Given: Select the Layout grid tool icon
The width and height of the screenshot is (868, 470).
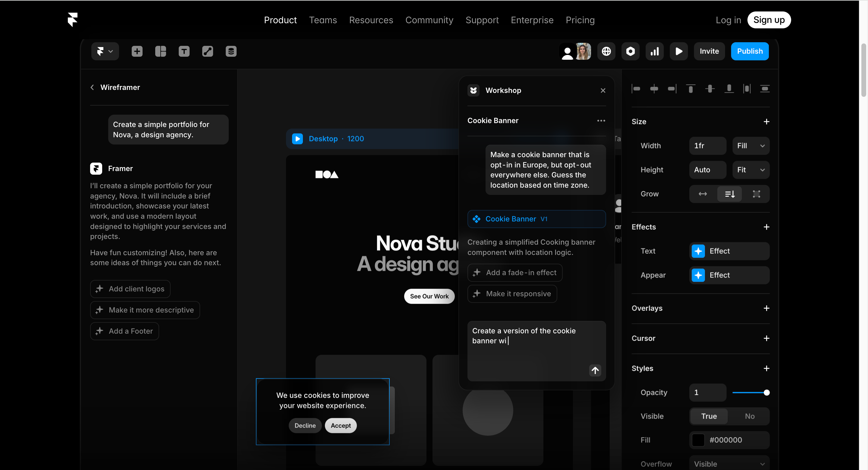Looking at the screenshot, I should point(160,51).
